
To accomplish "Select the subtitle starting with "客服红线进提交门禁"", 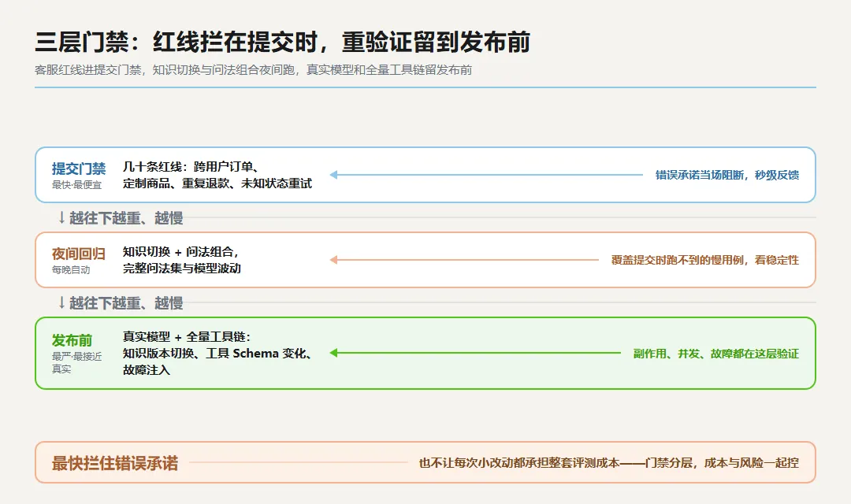I will click(253, 70).
